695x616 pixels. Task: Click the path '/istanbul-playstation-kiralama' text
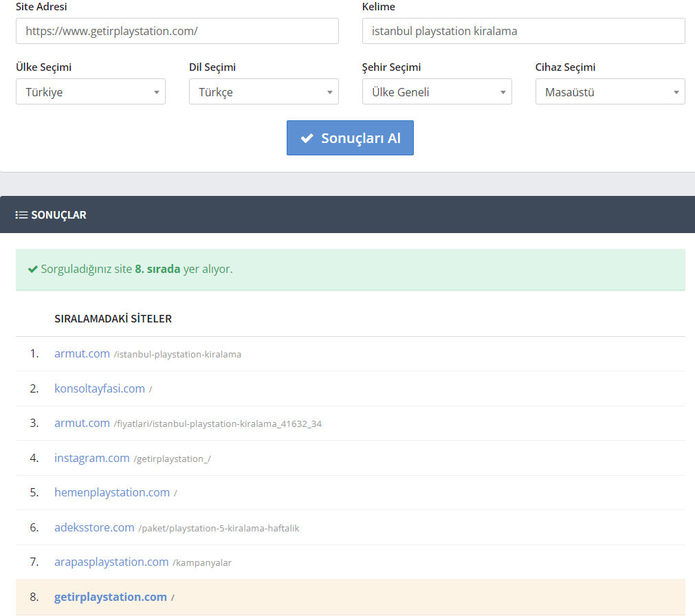click(177, 355)
